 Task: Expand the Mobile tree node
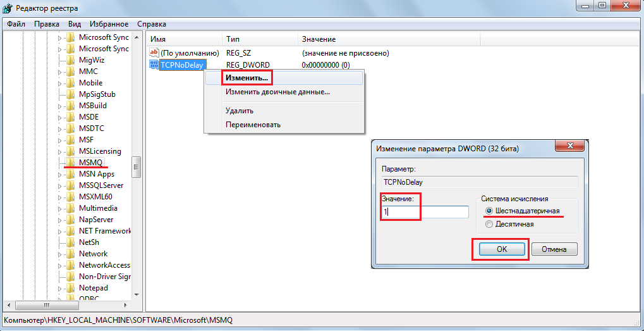point(59,83)
